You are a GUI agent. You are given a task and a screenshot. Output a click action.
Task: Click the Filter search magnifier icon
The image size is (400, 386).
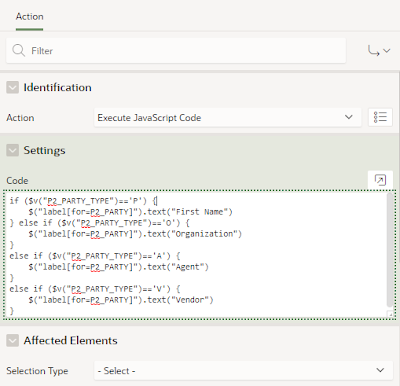click(18, 51)
